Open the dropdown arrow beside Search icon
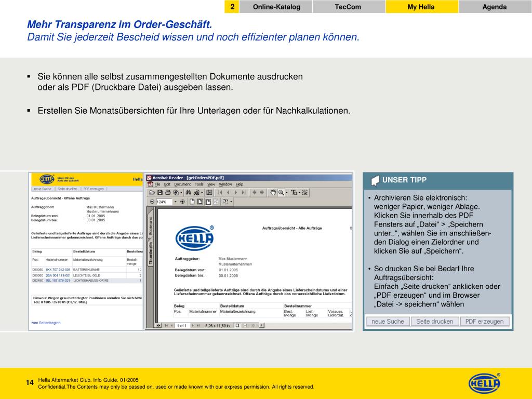Viewport: 532px width, 399px height. click(202, 192)
